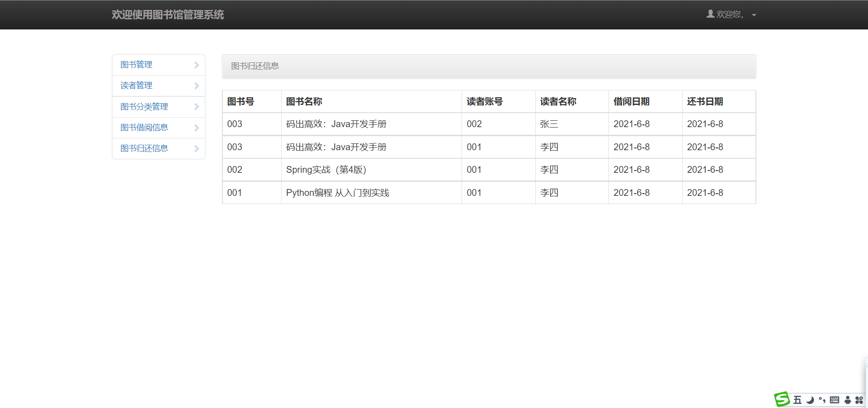Viewport: 868px width, 408px height.
Task: Click reader name 李四 in the Python row
Action: pyautogui.click(x=549, y=193)
